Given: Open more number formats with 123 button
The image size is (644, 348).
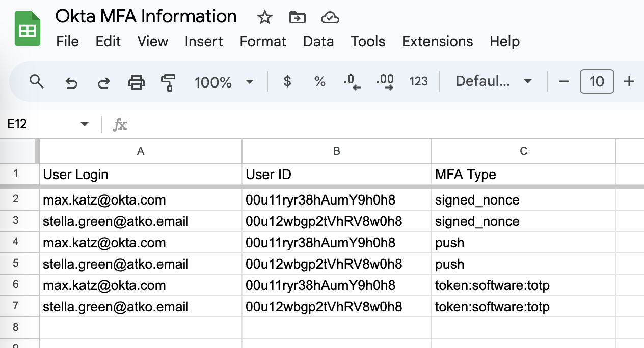Looking at the screenshot, I should point(418,81).
